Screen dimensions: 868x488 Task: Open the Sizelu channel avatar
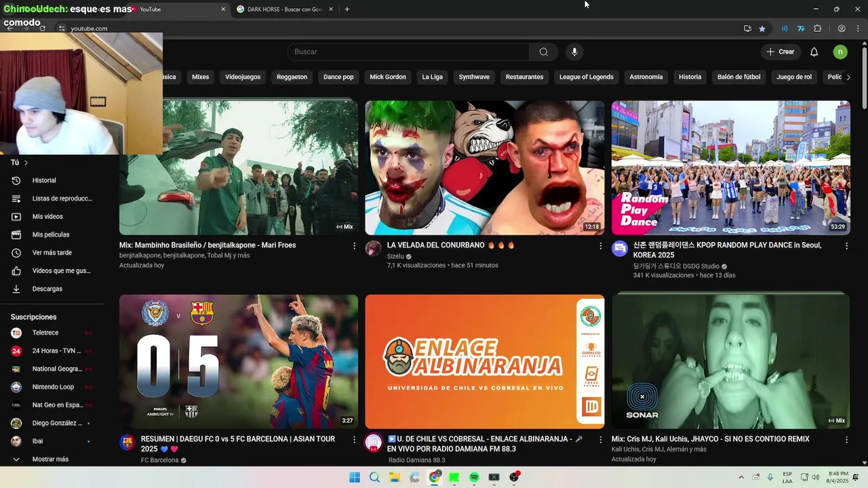coord(374,248)
